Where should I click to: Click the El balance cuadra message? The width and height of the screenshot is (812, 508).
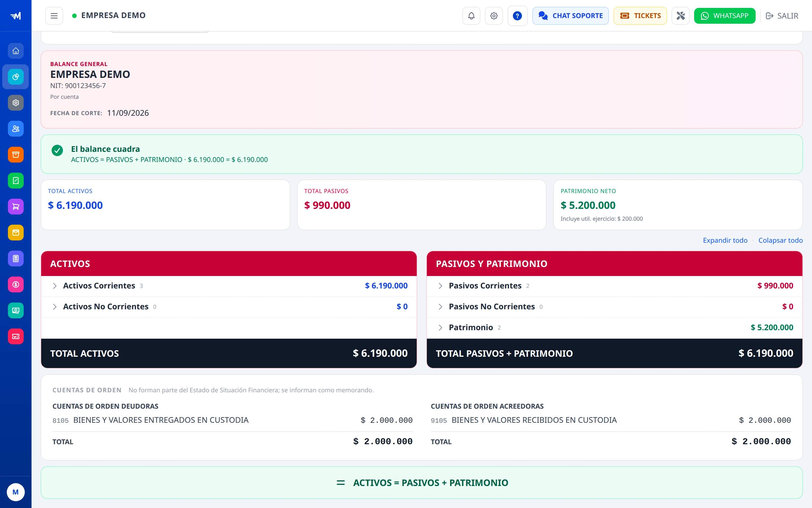[x=105, y=149]
